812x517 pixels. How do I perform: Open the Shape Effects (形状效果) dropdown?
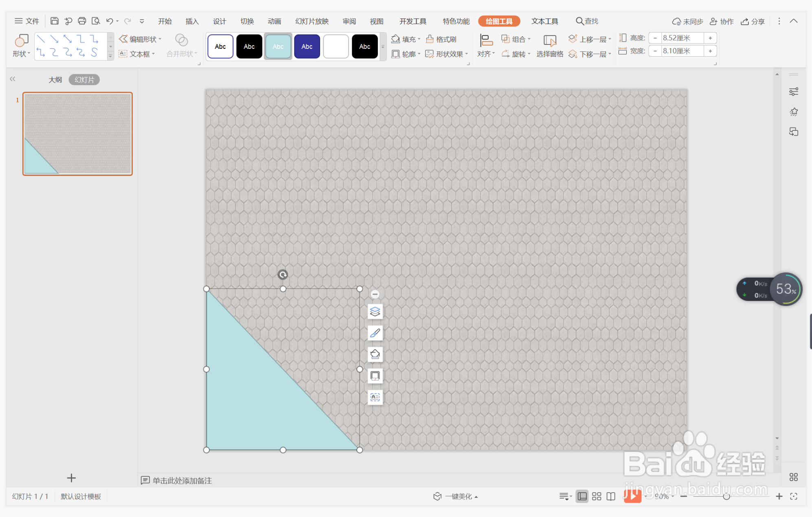coord(447,54)
